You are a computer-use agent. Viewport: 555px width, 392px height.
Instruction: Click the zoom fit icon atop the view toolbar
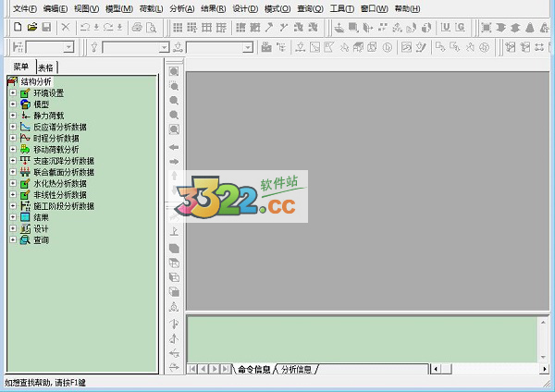(x=174, y=72)
